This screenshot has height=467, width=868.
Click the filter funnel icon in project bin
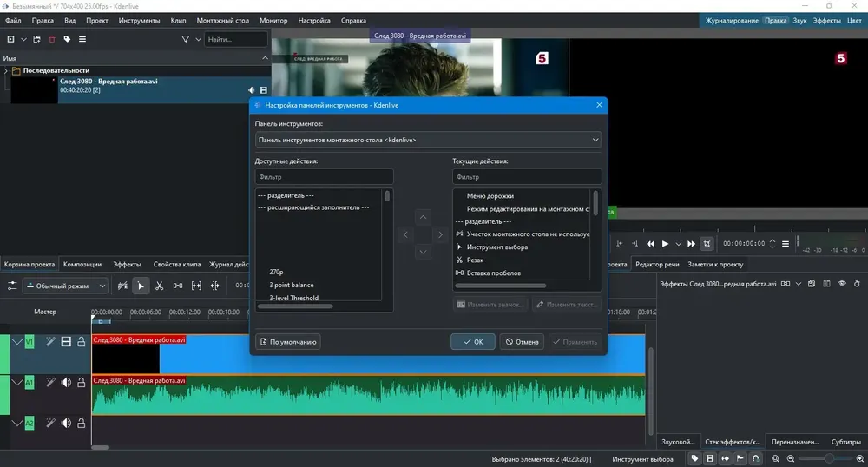[x=186, y=39]
